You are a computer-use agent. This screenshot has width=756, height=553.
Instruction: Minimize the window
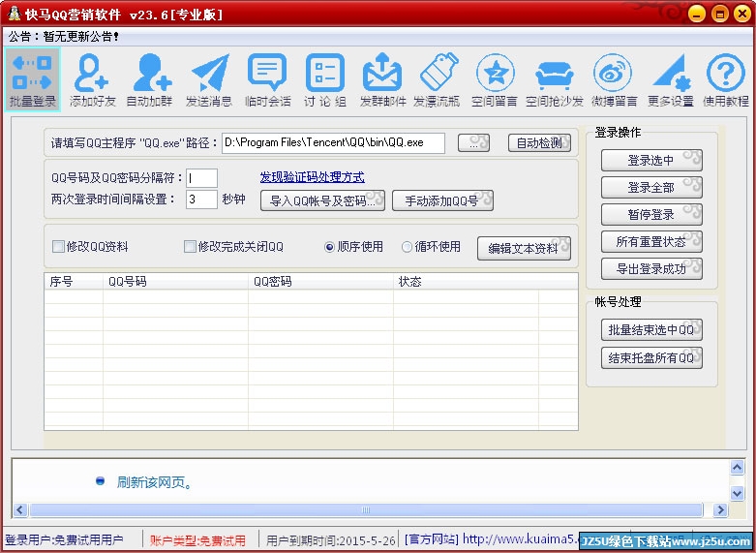697,14
